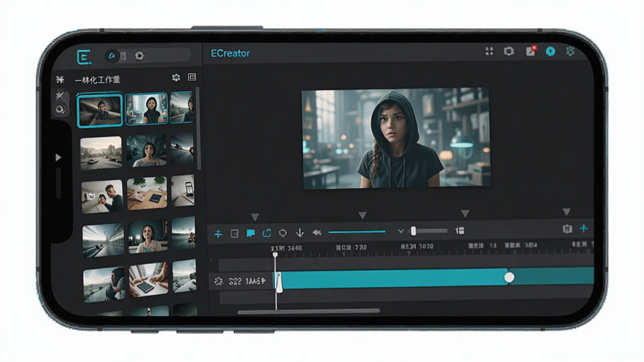
Task: Select the highlighted first thumbnail of man in car
Action: pos(100,110)
